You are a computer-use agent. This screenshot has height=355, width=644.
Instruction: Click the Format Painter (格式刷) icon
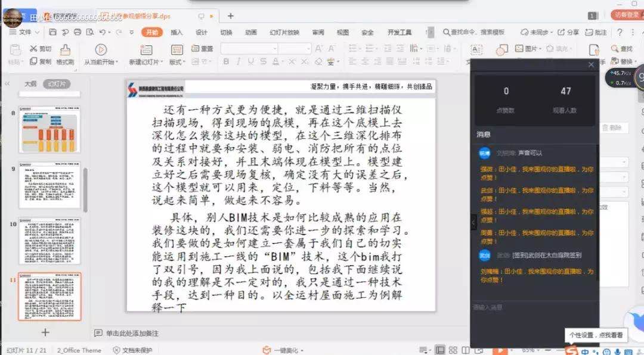point(64,54)
